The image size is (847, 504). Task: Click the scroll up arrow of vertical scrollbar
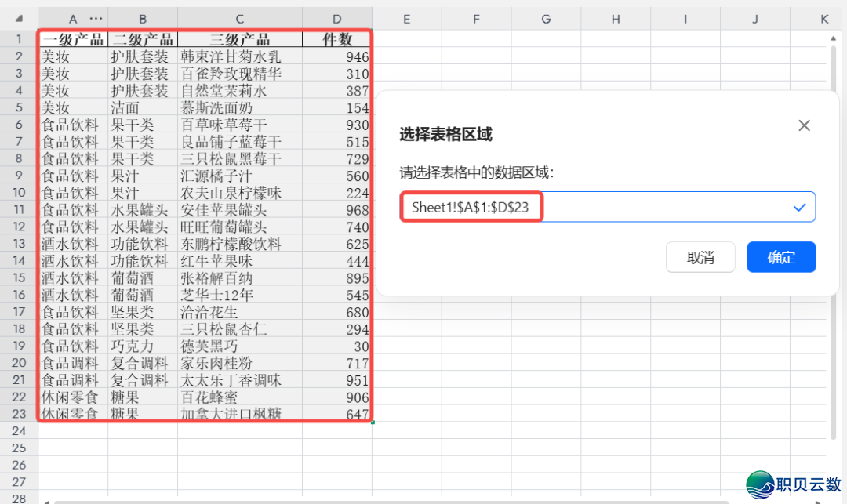833,38
